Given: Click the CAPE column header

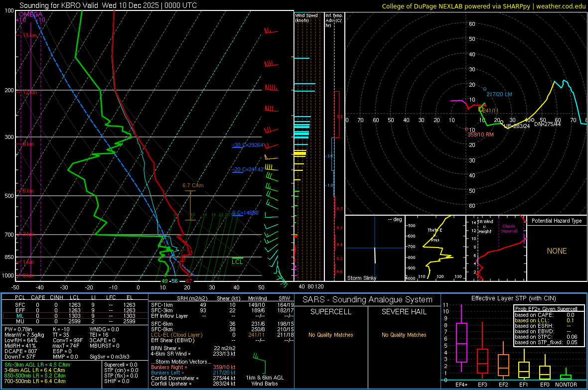Looking at the screenshot, I should (x=38, y=297).
